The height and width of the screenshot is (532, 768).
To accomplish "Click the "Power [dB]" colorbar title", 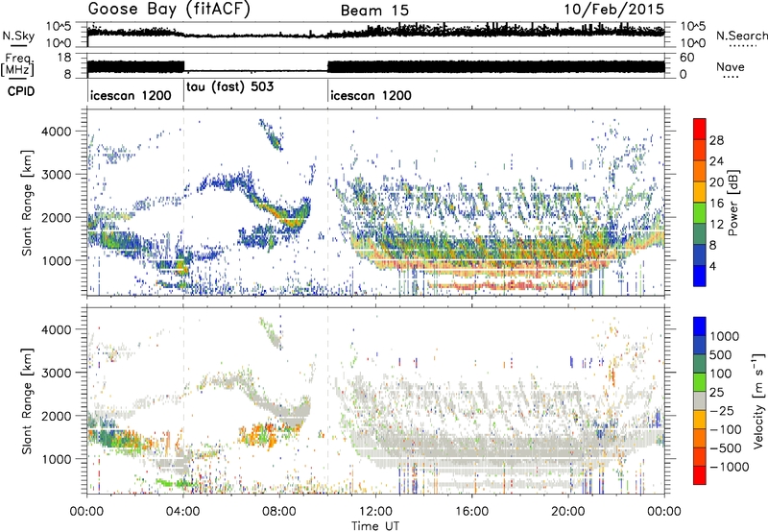I will [732, 203].
